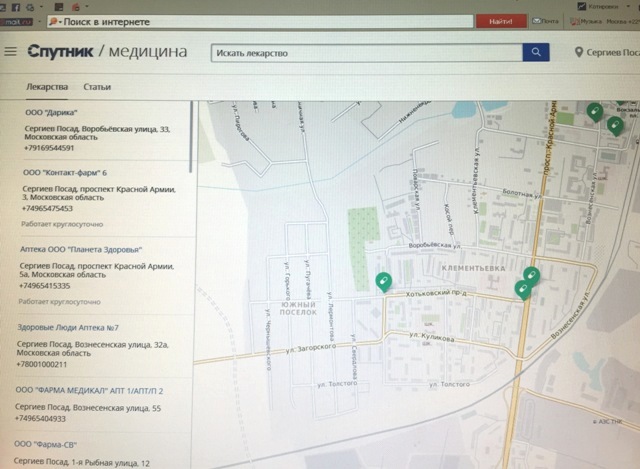Click the location pin near Сергиев Посад
Image resolution: width=640 pixels, height=469 pixels.
578,52
